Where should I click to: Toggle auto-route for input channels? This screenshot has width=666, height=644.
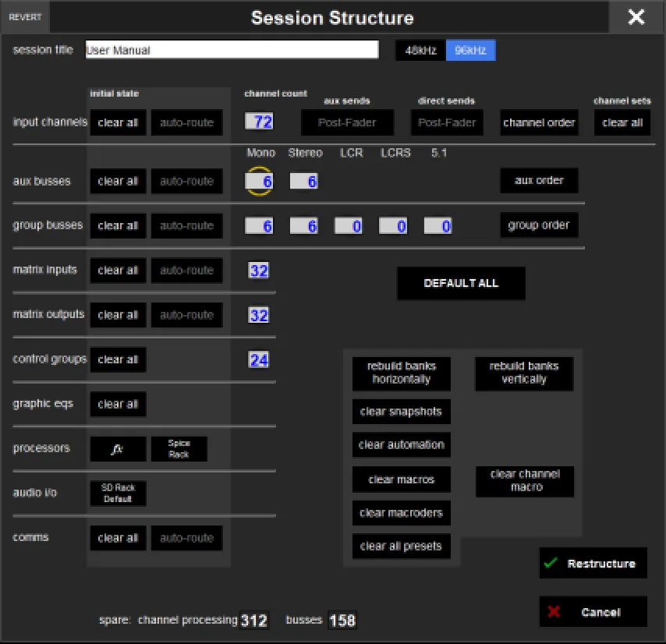tap(186, 122)
